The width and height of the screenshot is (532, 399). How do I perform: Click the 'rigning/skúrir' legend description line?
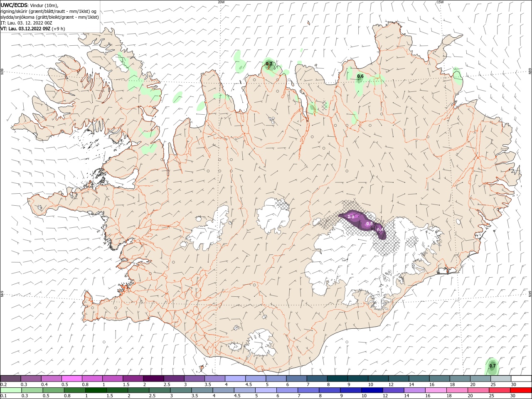coord(48,11)
